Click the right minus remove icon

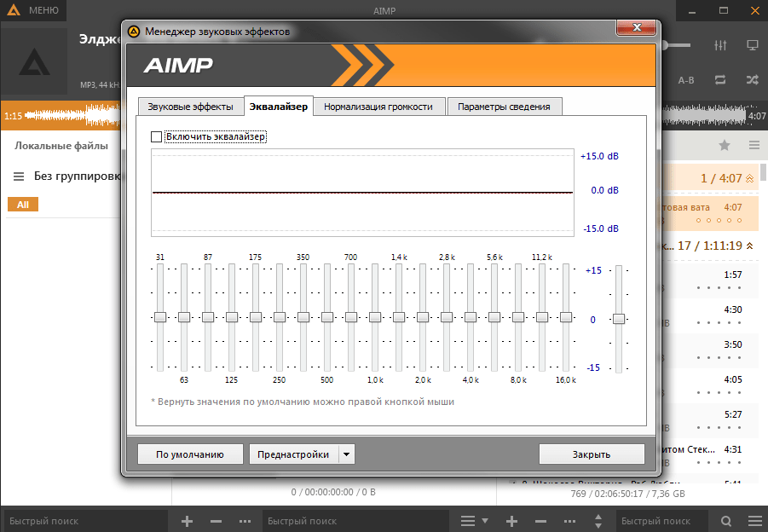540,521
